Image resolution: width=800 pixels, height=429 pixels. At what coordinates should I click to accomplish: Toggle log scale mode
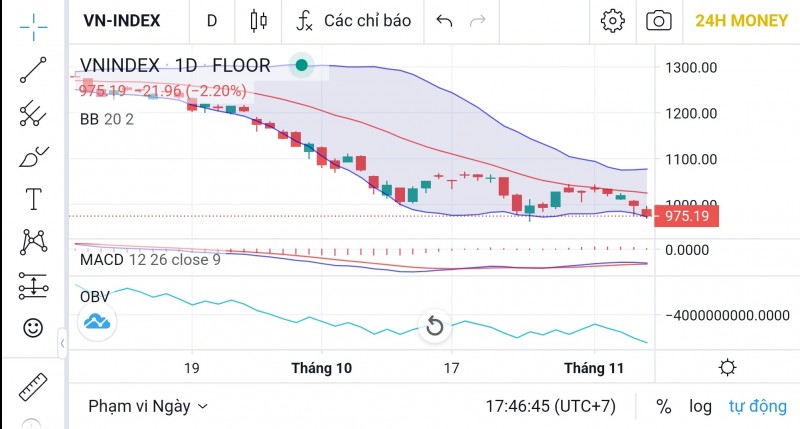[x=700, y=407]
